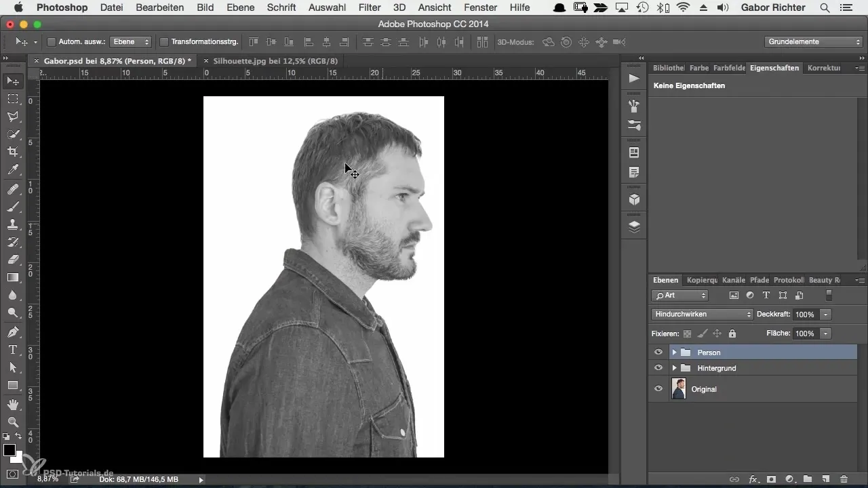Toggle lock position icon

pos(717,333)
